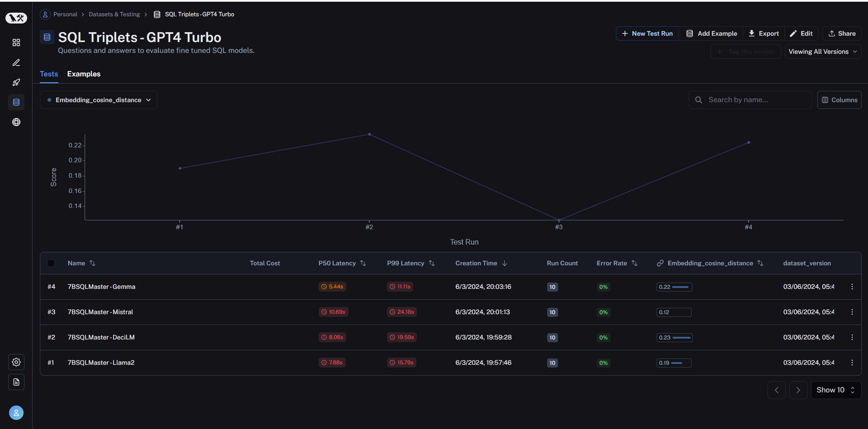868x429 pixels.
Task: Toggle the select-all checkbox in table header
Action: (x=51, y=263)
